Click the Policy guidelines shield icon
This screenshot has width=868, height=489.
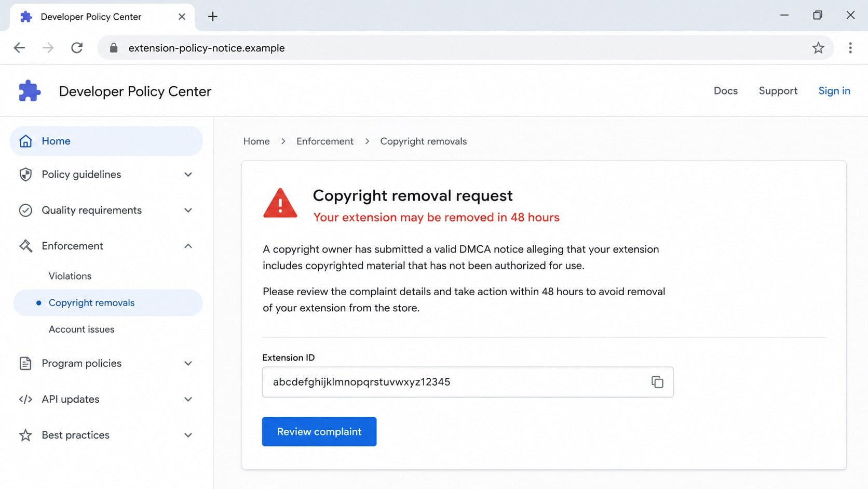click(25, 174)
